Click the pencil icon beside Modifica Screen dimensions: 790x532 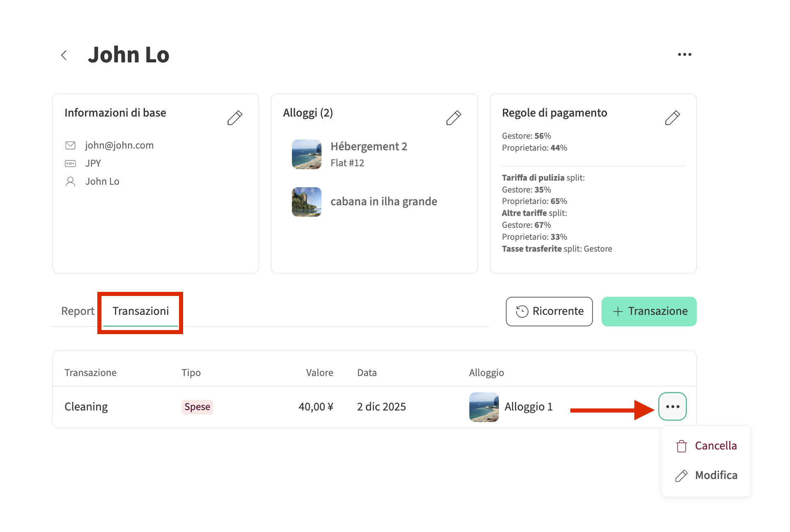point(682,476)
